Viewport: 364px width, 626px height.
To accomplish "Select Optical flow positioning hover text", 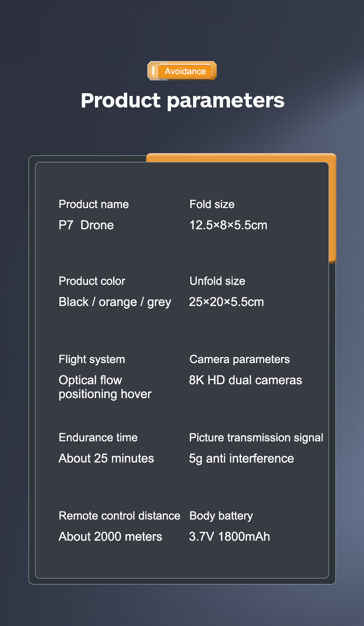I will pos(105,387).
